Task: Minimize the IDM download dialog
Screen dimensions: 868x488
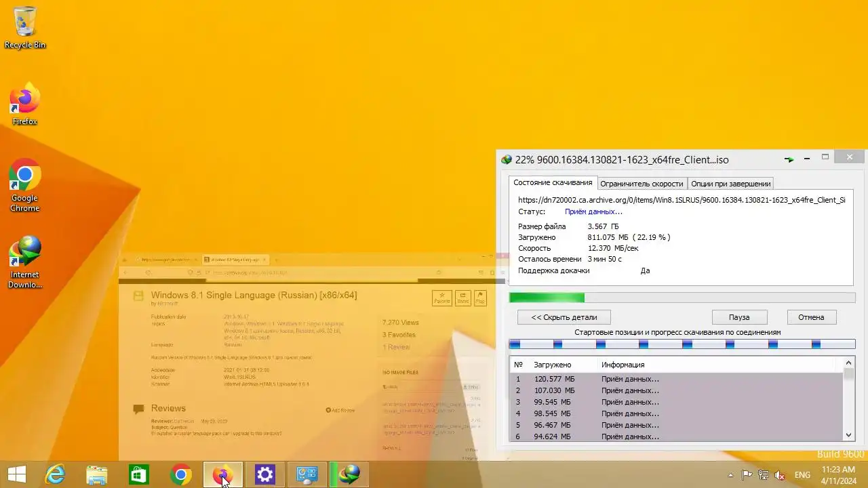Action: click(807, 159)
